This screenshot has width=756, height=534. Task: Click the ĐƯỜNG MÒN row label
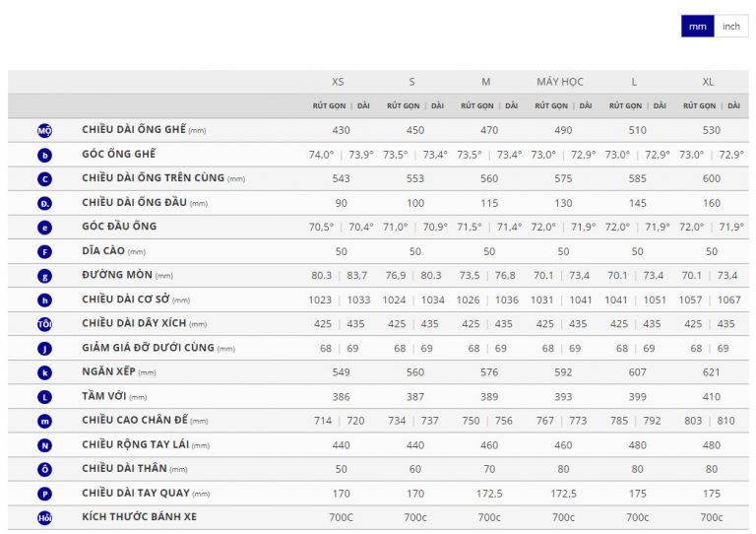click(117, 275)
